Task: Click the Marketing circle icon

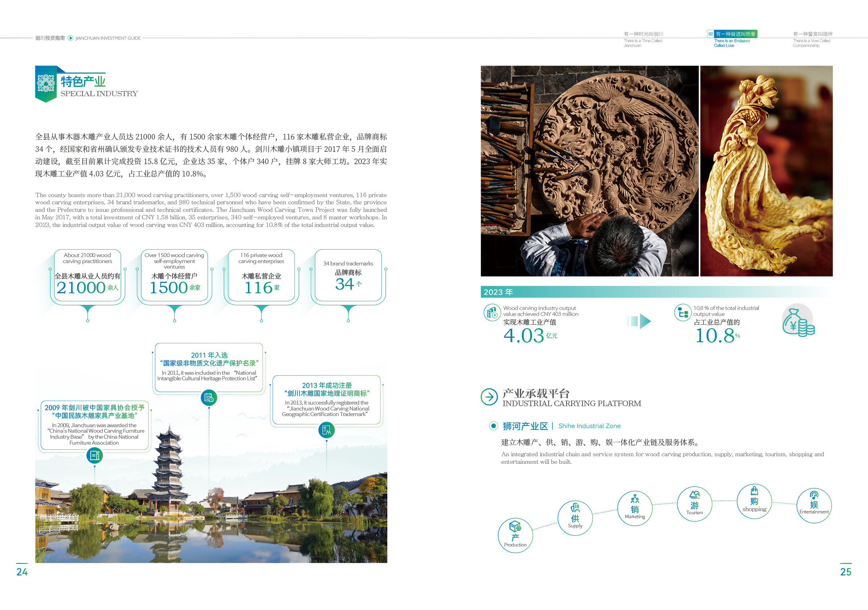Action: point(635,508)
